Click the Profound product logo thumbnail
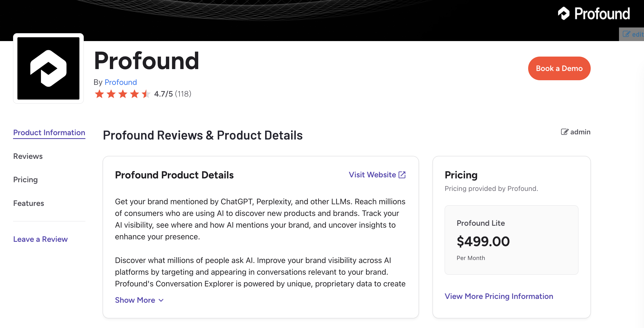Image resolution: width=644 pixels, height=328 pixels. (48, 69)
